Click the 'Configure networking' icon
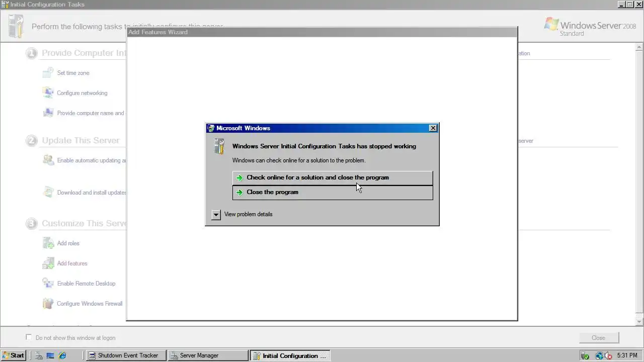Viewport: 644px width, 362px height. point(48,93)
